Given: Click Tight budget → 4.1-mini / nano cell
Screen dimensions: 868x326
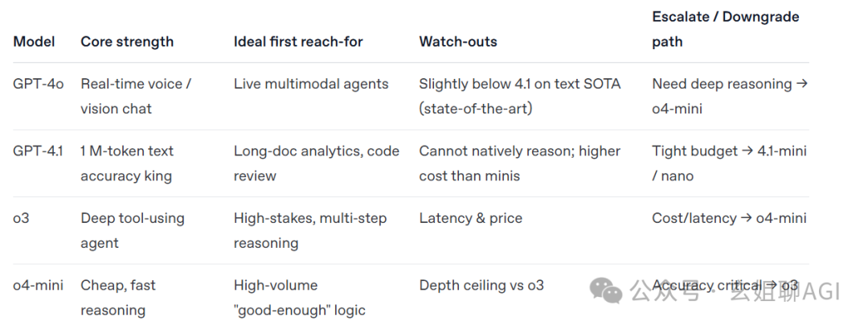Looking at the screenshot, I should (727, 163).
